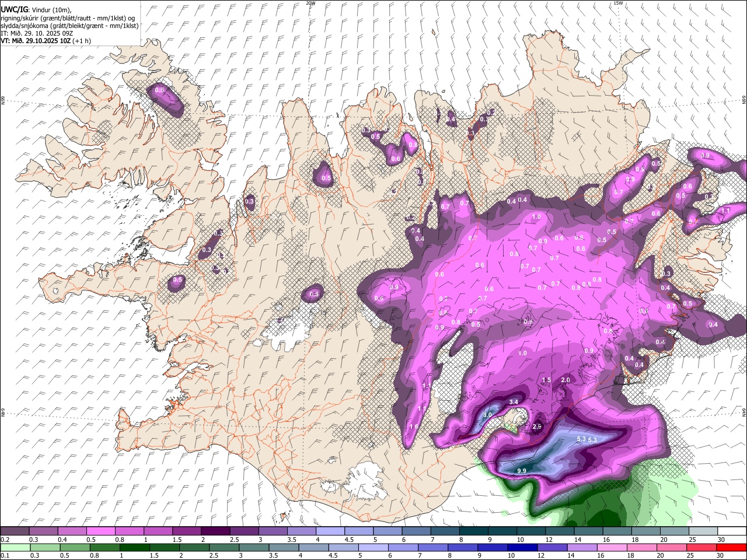Select the snow legend swatch starting at 0.3
The height and width of the screenshot is (560, 747).
click(44, 531)
